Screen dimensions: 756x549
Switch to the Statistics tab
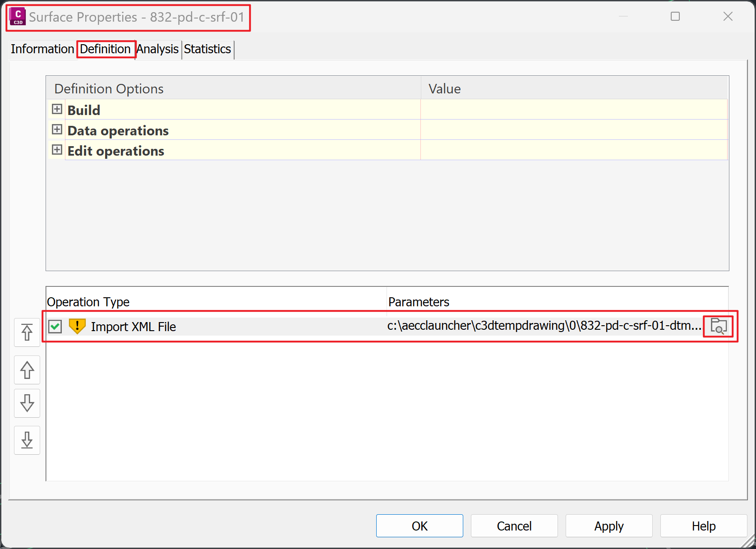click(207, 49)
